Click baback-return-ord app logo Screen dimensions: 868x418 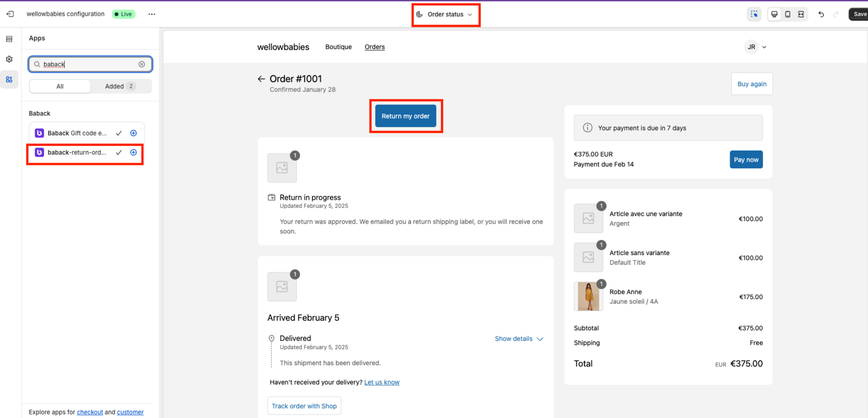click(39, 153)
